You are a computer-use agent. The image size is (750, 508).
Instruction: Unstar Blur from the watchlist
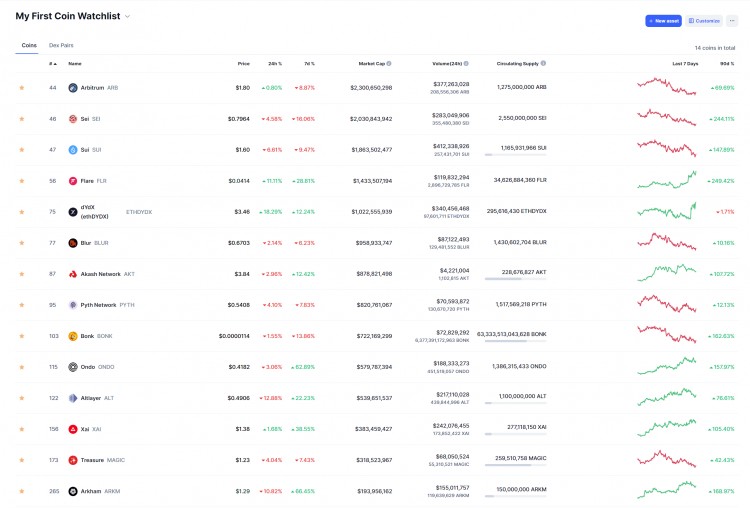[22, 243]
